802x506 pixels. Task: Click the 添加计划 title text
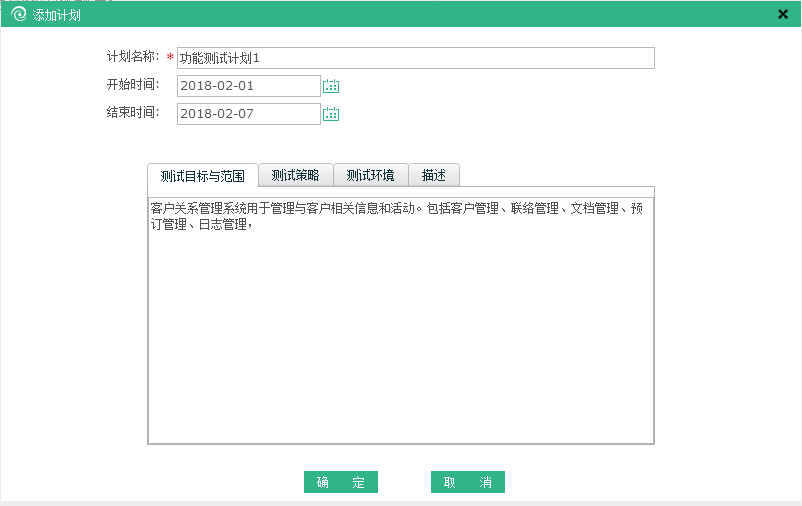tap(57, 14)
